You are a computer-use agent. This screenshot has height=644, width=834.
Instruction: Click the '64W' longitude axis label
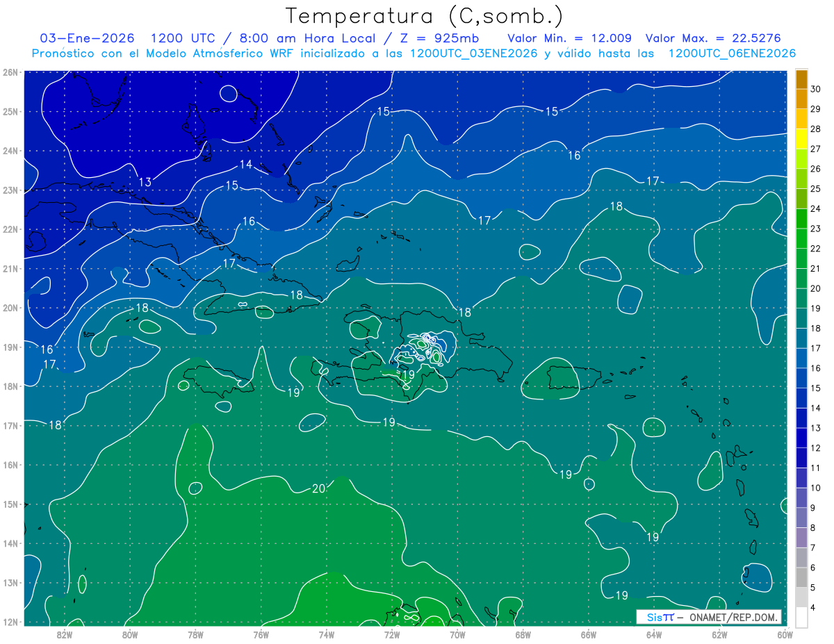(654, 634)
